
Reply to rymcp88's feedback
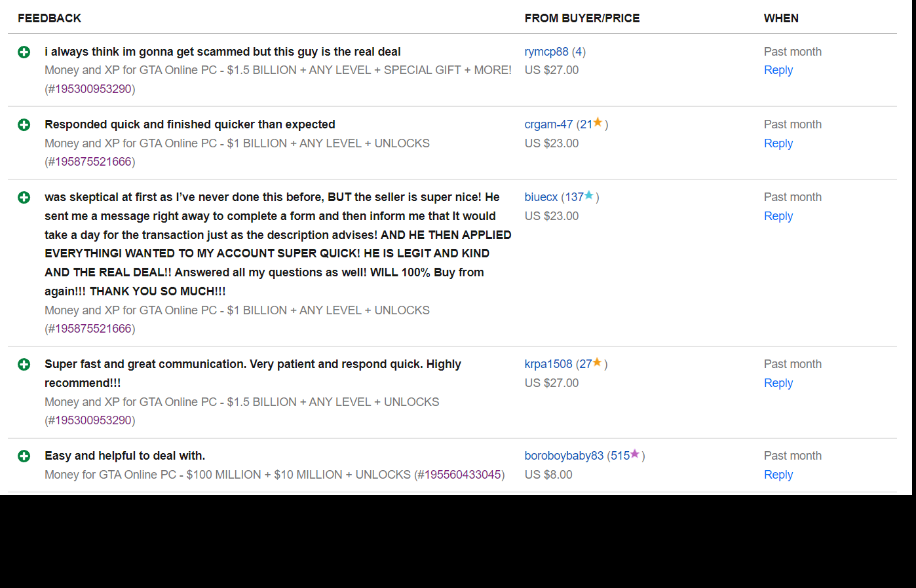(778, 70)
